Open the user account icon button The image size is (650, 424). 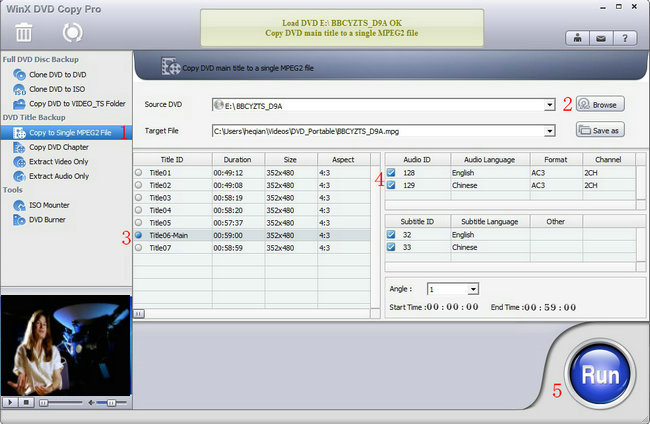point(577,39)
